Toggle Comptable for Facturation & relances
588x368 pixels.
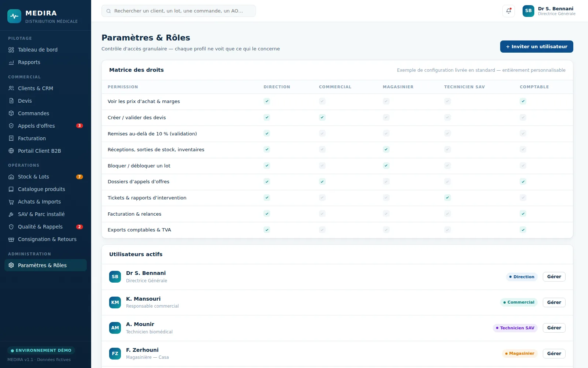(x=523, y=213)
